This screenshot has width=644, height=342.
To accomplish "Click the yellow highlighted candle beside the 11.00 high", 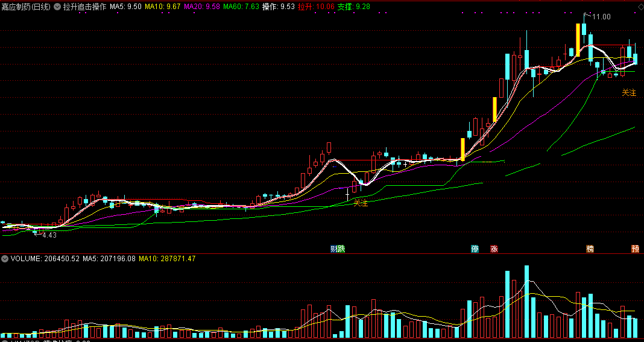I will [x=578, y=40].
